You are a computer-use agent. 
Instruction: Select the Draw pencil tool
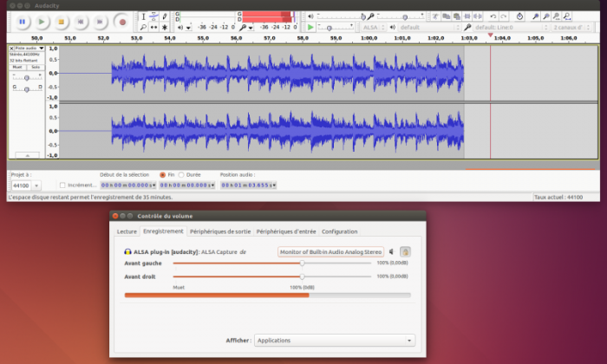pos(166,16)
